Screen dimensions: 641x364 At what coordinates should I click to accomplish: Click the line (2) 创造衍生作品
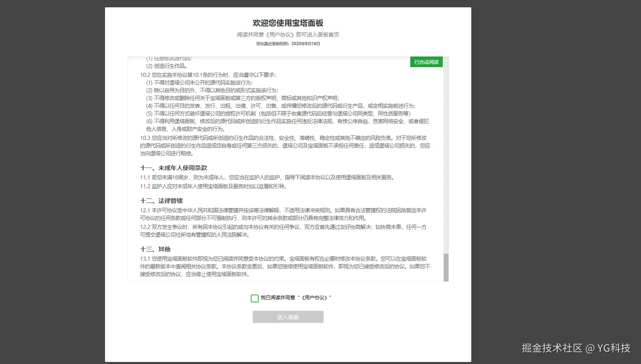pos(167,66)
